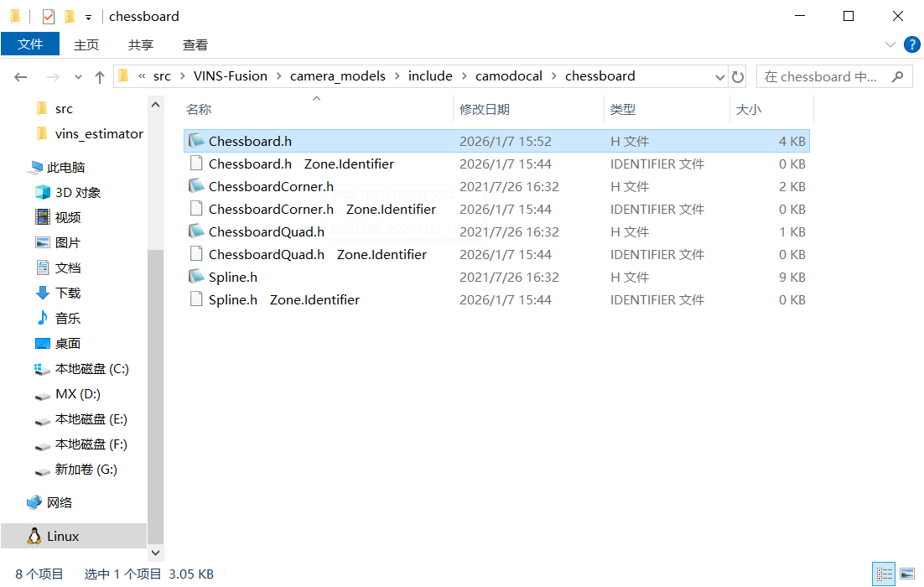Go forward with the forward arrow
924x587 pixels.
click(x=53, y=76)
